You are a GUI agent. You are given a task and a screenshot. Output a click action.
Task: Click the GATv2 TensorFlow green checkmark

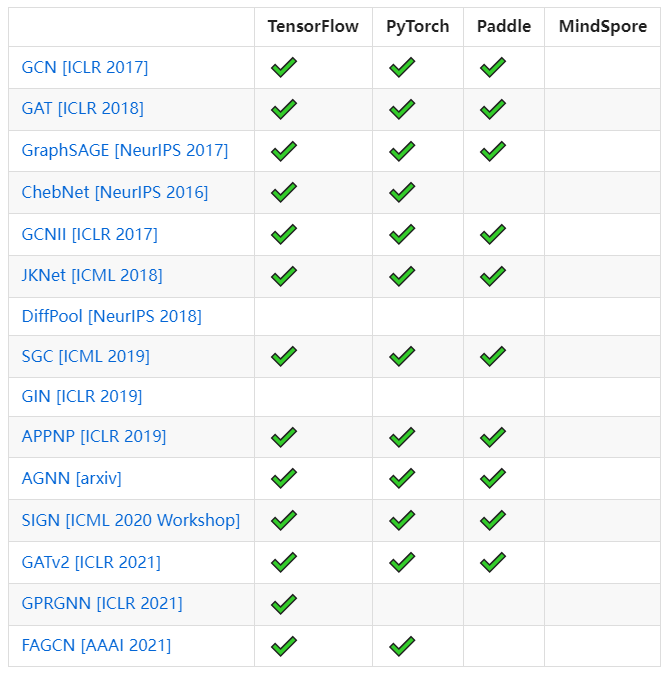[x=284, y=562]
